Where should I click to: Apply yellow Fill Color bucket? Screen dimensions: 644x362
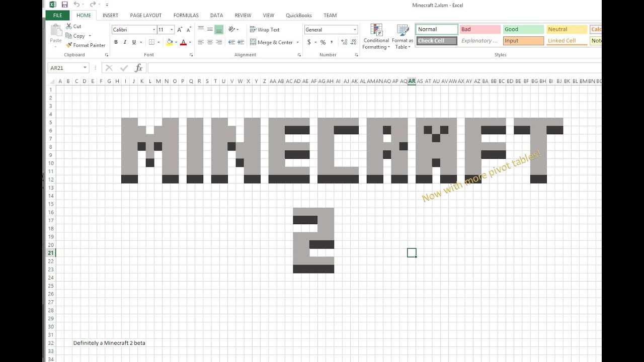coord(170,42)
